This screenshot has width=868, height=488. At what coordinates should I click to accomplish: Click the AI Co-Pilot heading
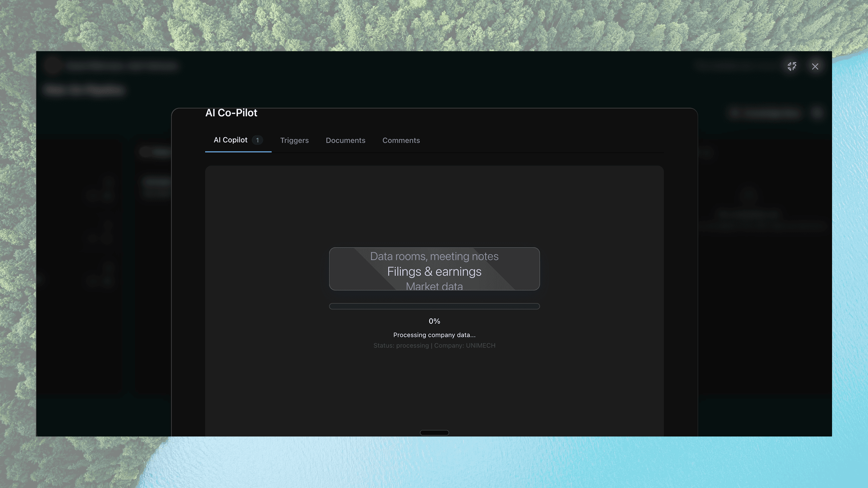click(x=231, y=113)
